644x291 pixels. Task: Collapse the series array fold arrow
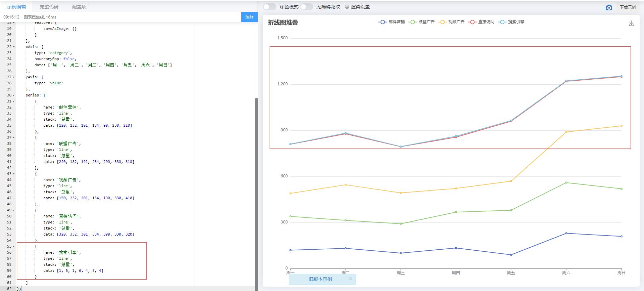[x=14, y=95]
